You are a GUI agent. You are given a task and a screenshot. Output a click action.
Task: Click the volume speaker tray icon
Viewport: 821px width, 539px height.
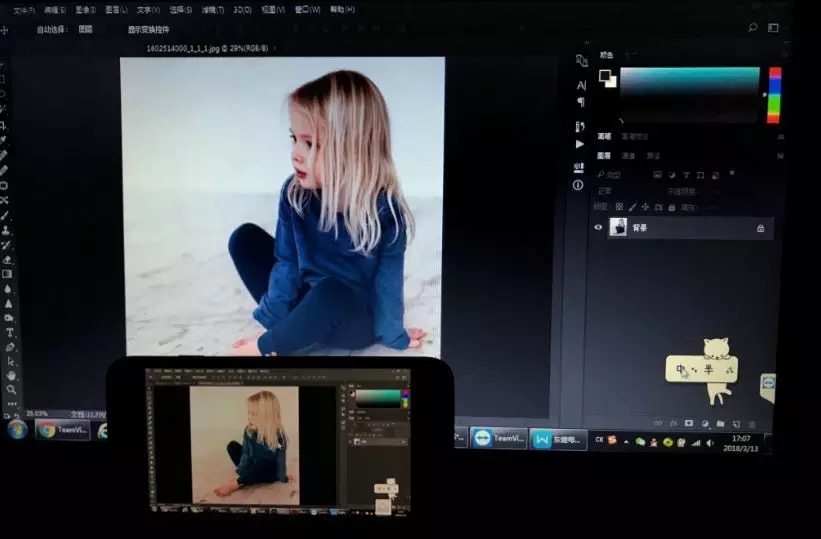709,443
